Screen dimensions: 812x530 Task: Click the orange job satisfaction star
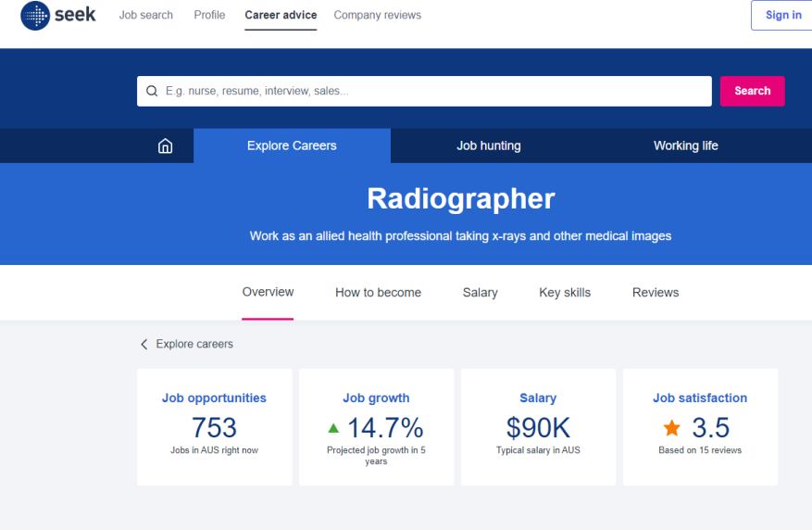(671, 428)
